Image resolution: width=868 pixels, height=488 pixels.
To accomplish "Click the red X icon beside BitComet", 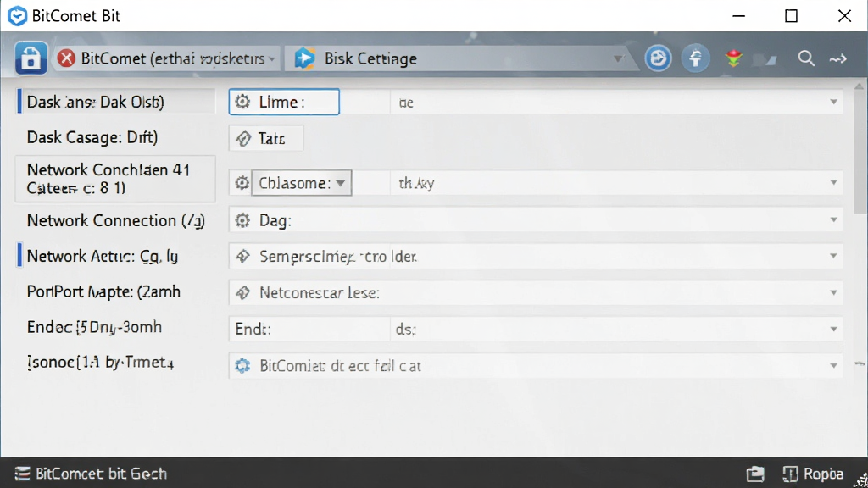I will tap(66, 58).
